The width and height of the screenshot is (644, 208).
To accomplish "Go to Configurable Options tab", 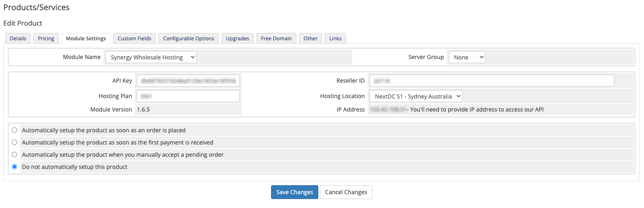I will point(188,38).
